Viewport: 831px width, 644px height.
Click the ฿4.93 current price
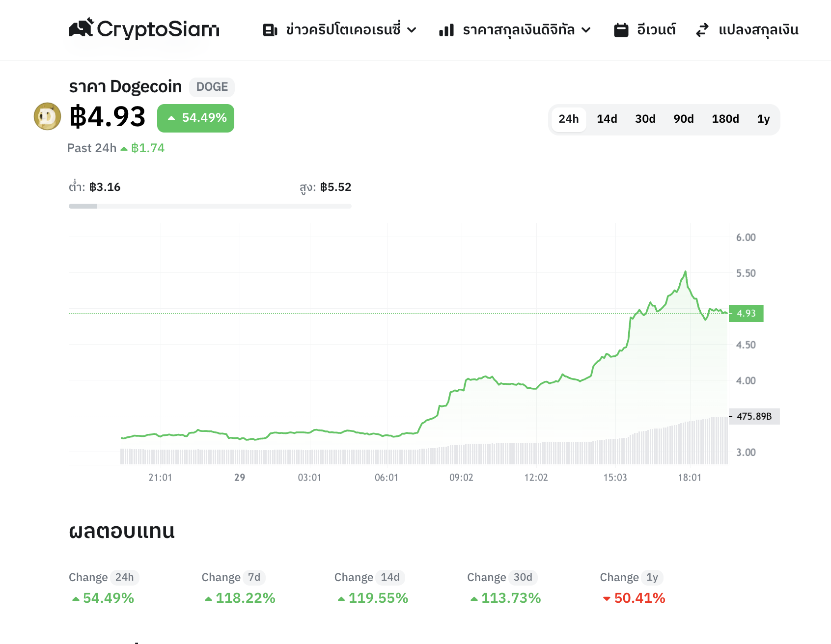point(108,117)
